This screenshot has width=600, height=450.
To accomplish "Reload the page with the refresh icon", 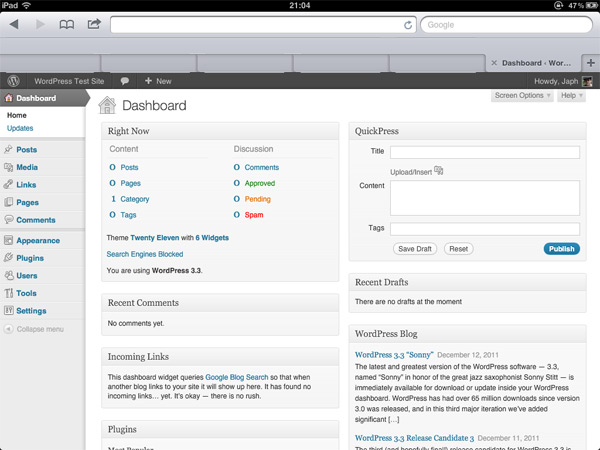I will 408,25.
